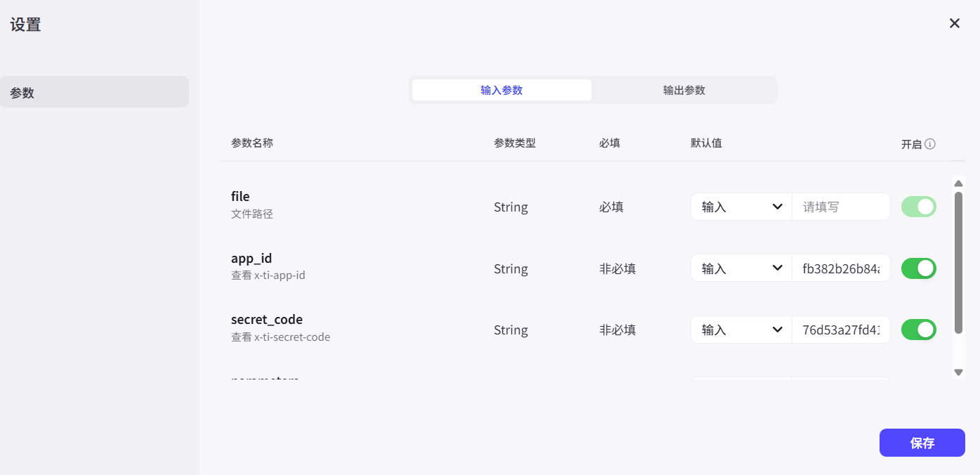
Task: Click the 参数名称 column header
Action: 252,143
